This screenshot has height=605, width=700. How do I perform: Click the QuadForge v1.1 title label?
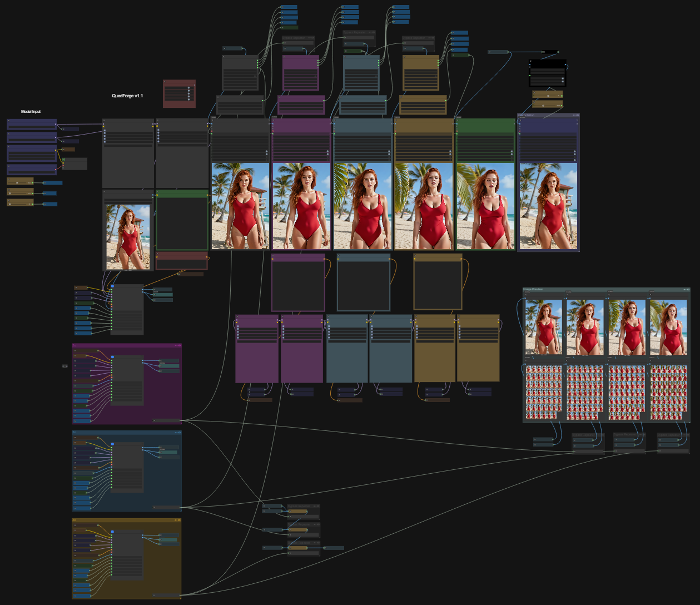[127, 96]
